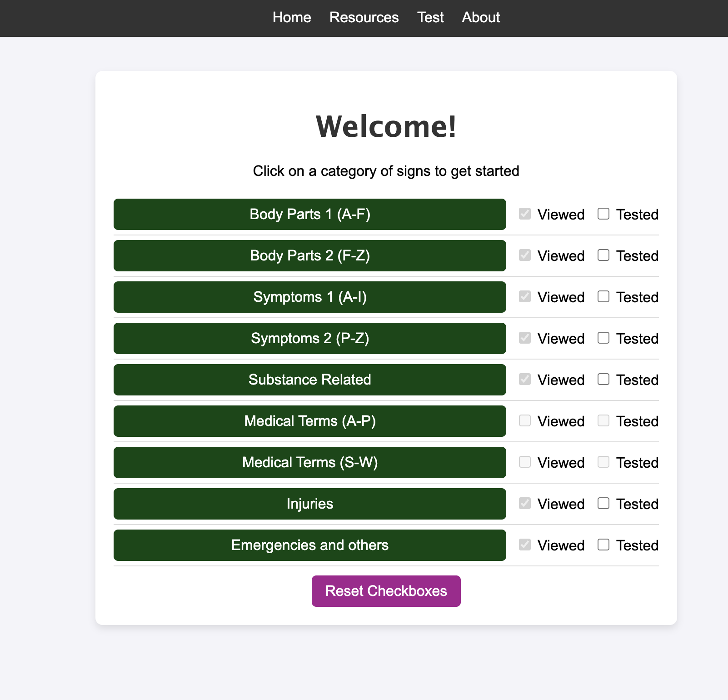Open the About nav link
The height and width of the screenshot is (700, 728).
[481, 17]
